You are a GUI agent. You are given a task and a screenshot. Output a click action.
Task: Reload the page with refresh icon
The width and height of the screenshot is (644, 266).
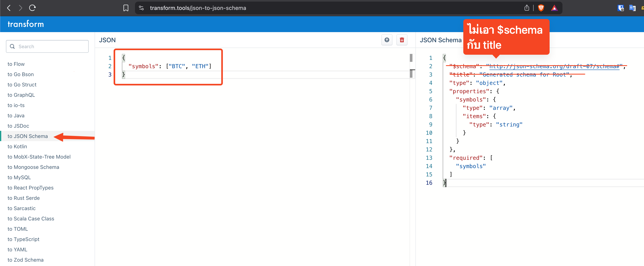(x=32, y=8)
